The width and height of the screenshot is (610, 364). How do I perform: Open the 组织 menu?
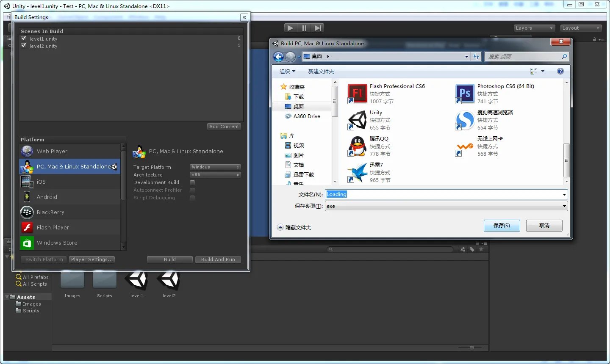287,71
